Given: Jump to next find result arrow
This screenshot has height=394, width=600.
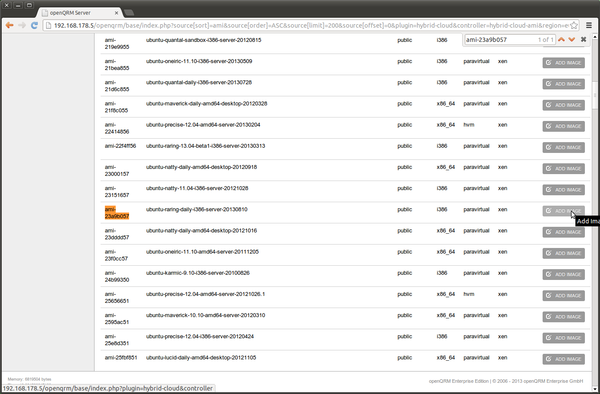Looking at the screenshot, I should pos(572,39).
